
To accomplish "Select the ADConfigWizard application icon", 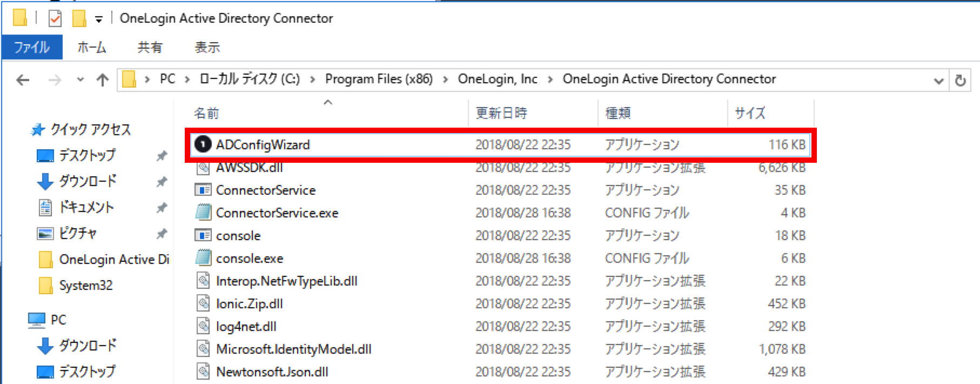I will (203, 144).
